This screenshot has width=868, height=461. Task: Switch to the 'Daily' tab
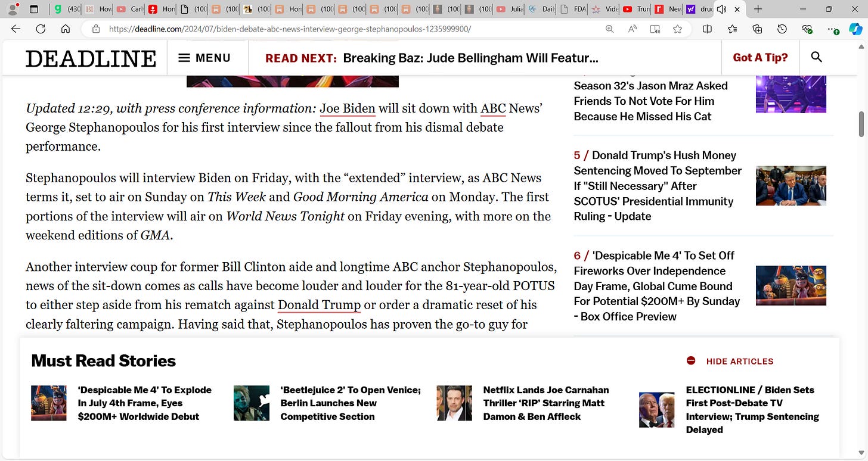tap(541, 9)
